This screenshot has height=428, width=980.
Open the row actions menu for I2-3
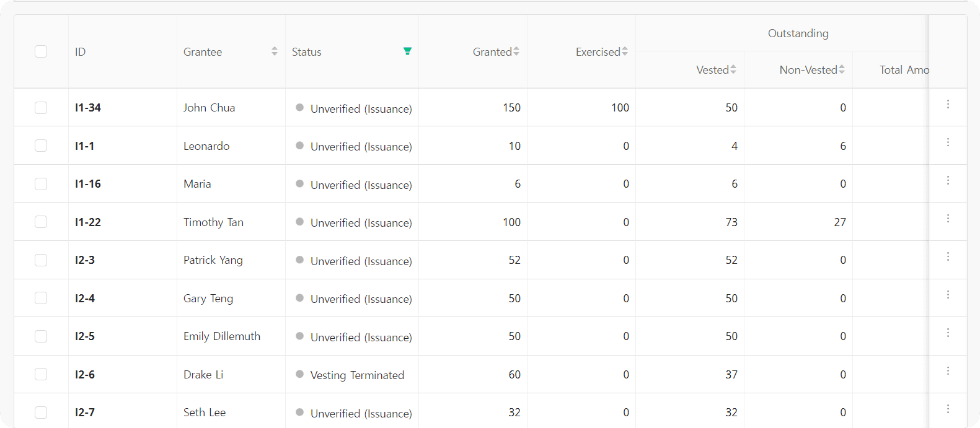(948, 256)
